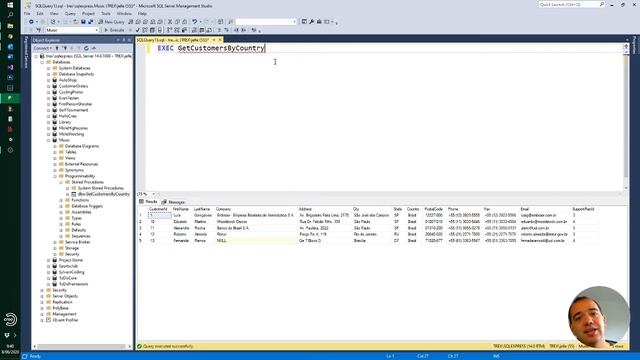Click GetCustomersByCountry text in query editor
The height and width of the screenshot is (360, 640).
click(x=221, y=48)
